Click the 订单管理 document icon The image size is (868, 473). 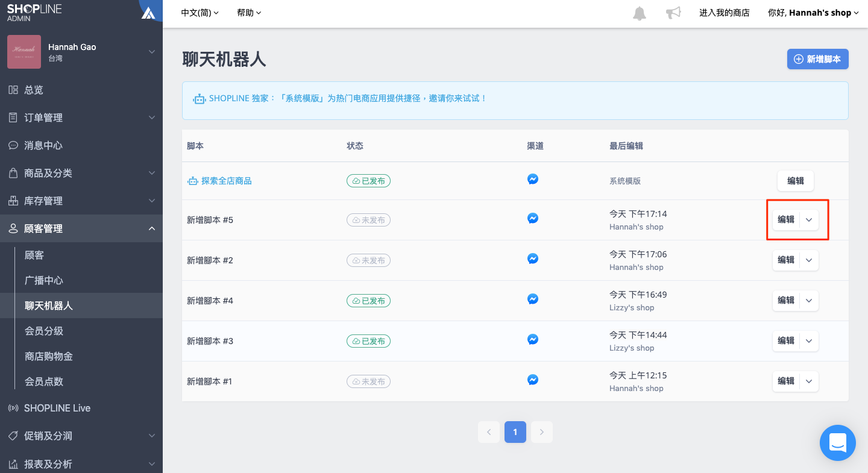click(13, 117)
